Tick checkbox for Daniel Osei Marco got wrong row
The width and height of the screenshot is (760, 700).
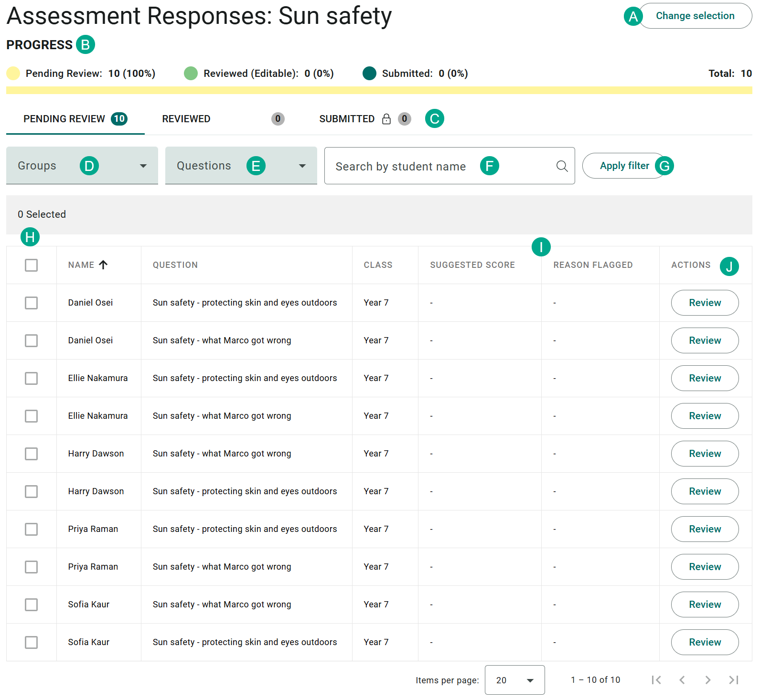pos(32,340)
